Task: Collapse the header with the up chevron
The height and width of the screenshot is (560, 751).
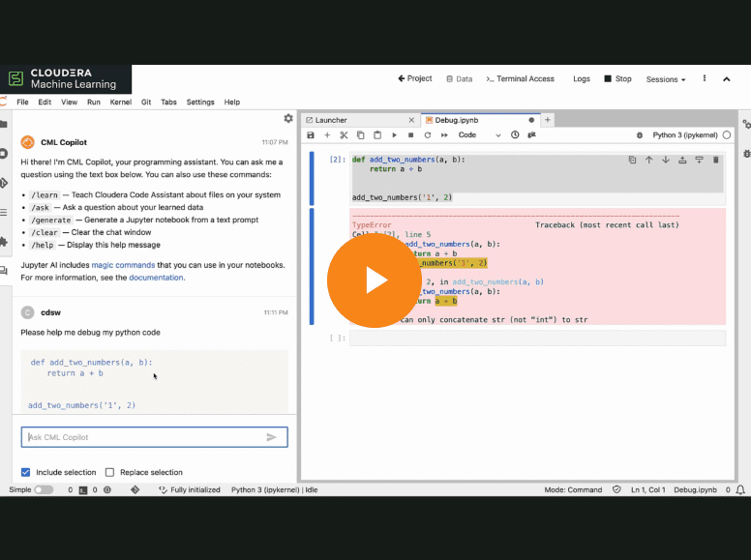Action: pyautogui.click(x=727, y=79)
